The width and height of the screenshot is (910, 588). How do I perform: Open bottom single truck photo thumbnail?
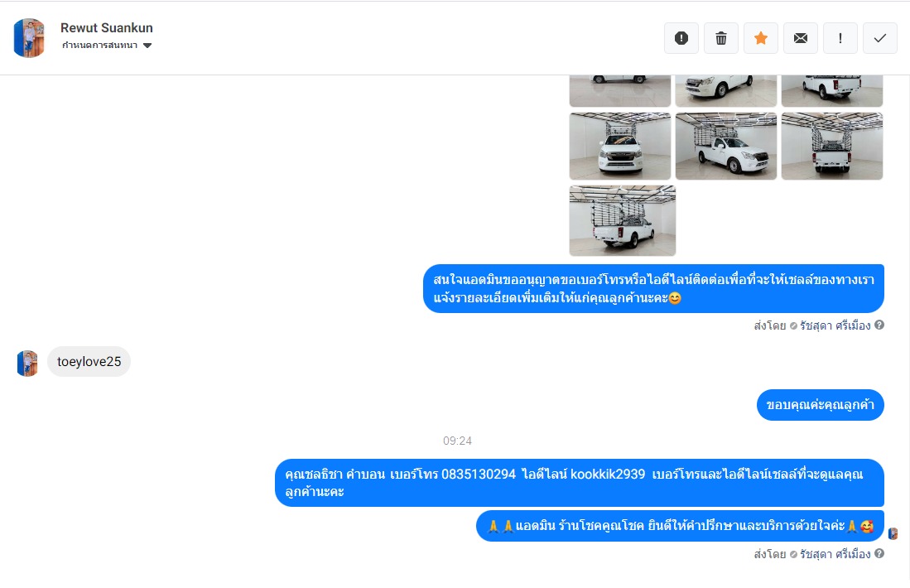coord(622,220)
